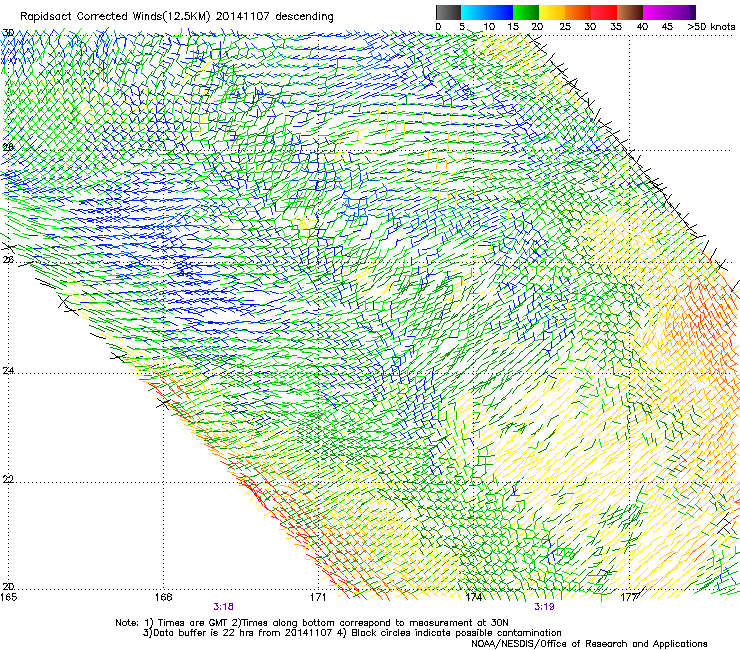Screen dimensions: 740x650
Task: Click the green 15-20 knots legend color
Action: [526, 12]
